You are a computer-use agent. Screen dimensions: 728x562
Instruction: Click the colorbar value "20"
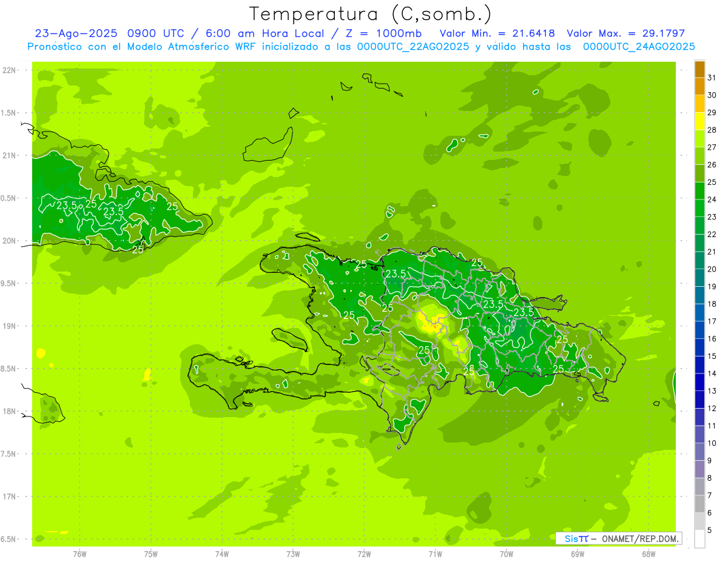[712, 269]
